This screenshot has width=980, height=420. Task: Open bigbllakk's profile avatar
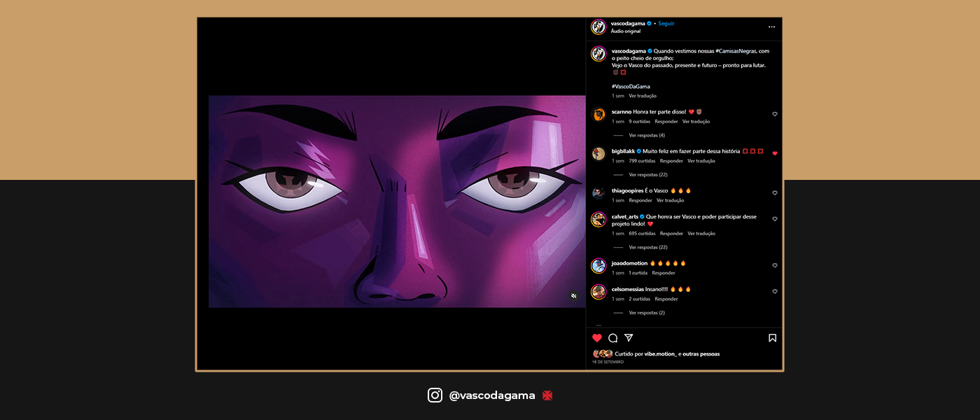click(598, 154)
